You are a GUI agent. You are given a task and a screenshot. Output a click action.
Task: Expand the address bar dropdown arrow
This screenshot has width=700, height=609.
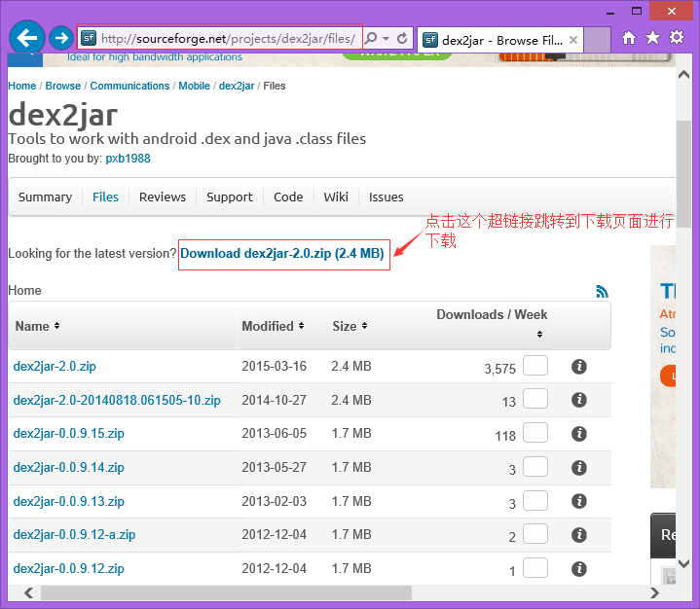point(387,38)
